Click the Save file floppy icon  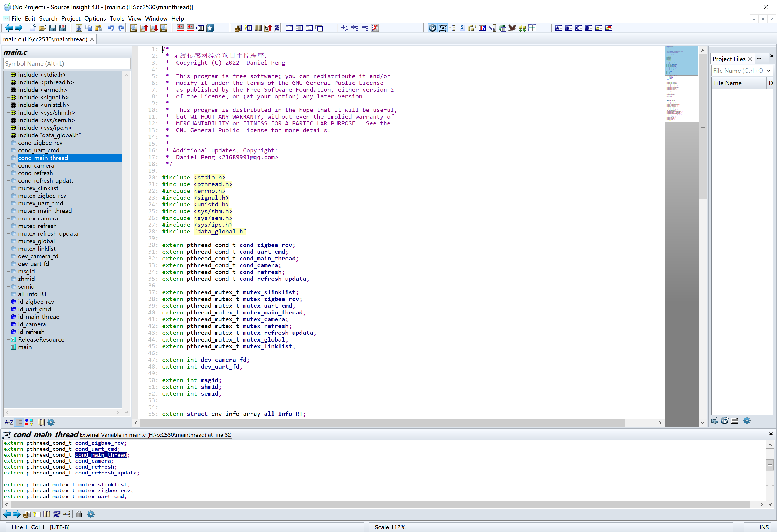52,28
